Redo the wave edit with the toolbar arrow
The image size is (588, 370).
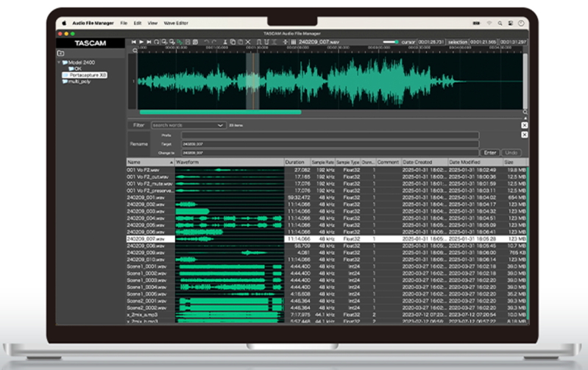coord(214,42)
